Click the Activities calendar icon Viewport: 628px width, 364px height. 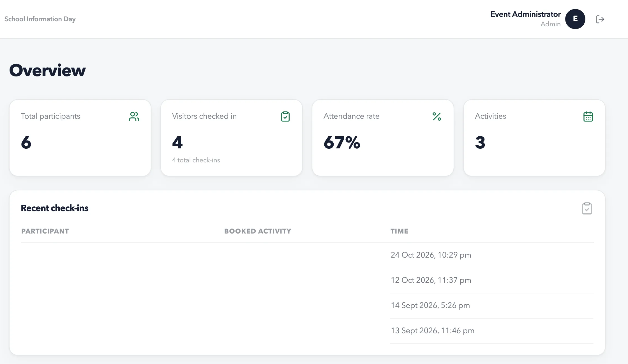588,116
